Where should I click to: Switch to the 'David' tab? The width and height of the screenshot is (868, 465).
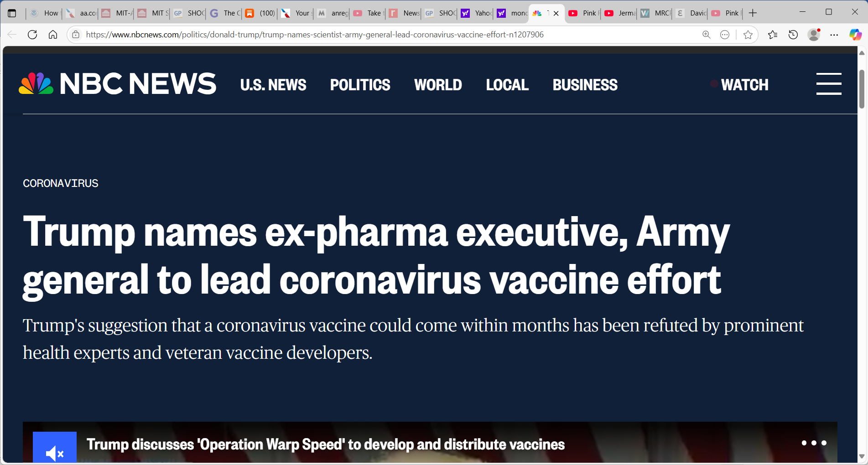[692, 13]
